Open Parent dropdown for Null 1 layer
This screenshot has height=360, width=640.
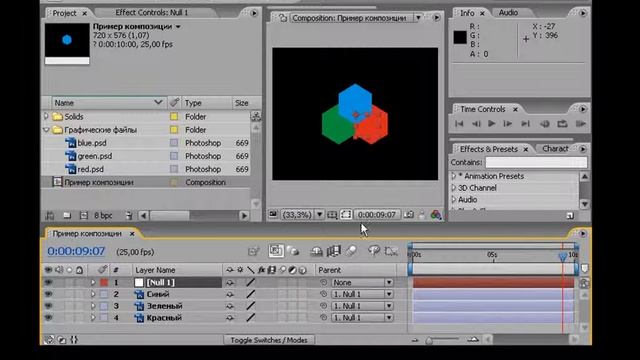(362, 282)
